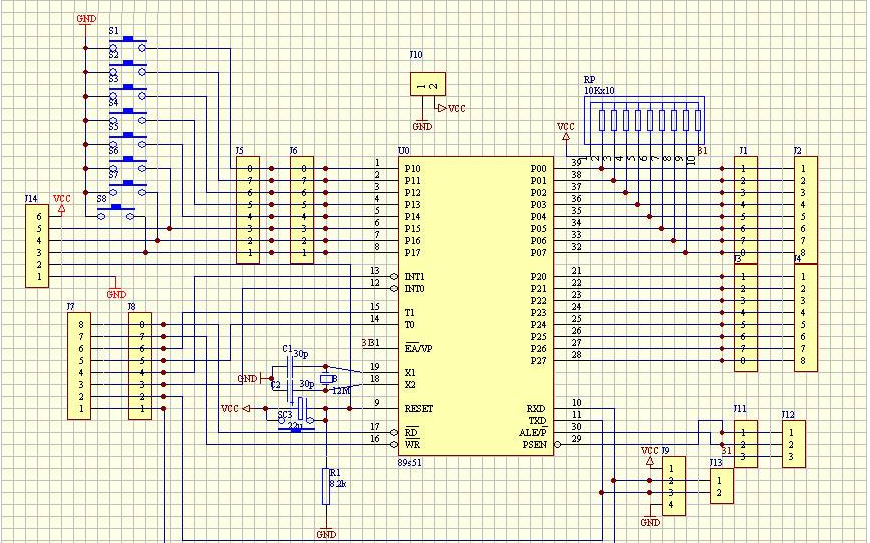Select the J11 three-pin connector

point(746,444)
